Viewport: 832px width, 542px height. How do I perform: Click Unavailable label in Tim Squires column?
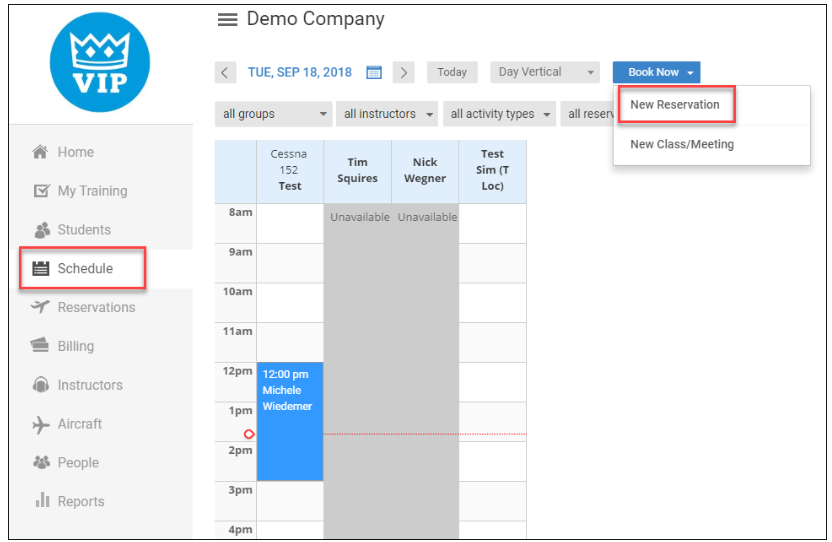(x=359, y=217)
